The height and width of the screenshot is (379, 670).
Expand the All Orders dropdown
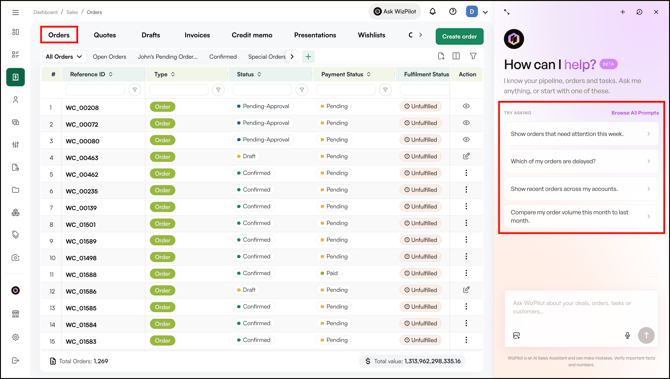(64, 56)
